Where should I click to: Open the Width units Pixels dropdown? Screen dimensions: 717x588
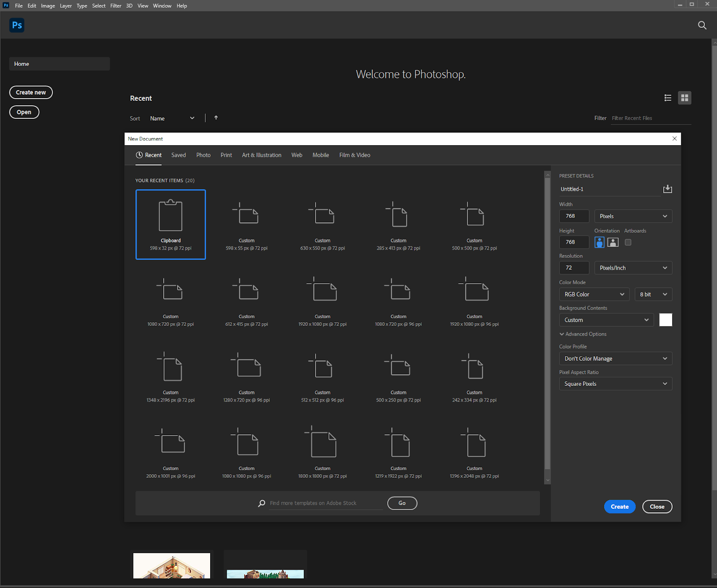(x=633, y=216)
